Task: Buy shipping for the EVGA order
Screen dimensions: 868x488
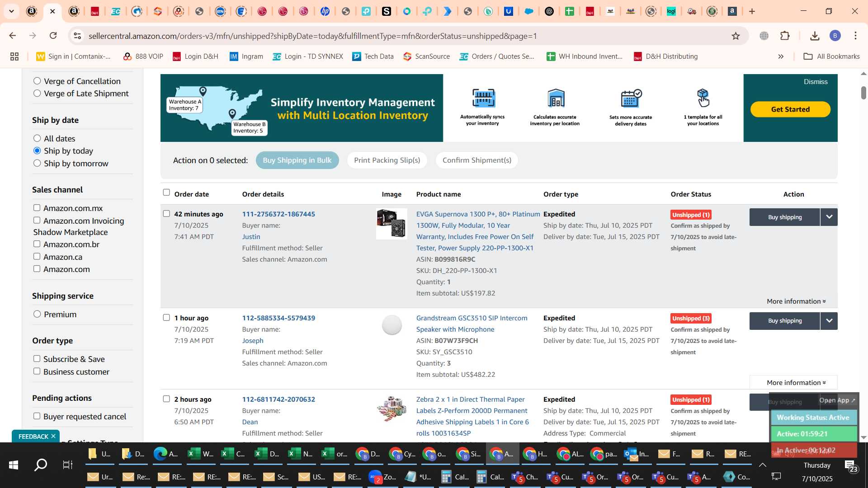Action: (785, 217)
